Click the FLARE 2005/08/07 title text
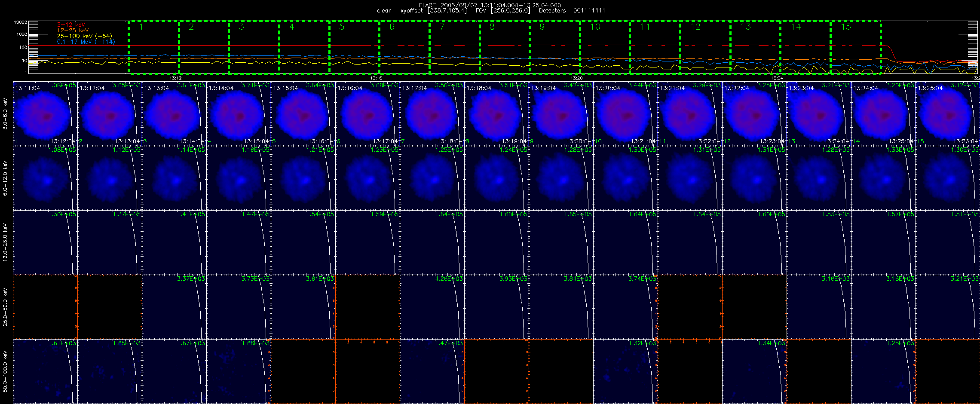The image size is (980, 404). coord(490,5)
